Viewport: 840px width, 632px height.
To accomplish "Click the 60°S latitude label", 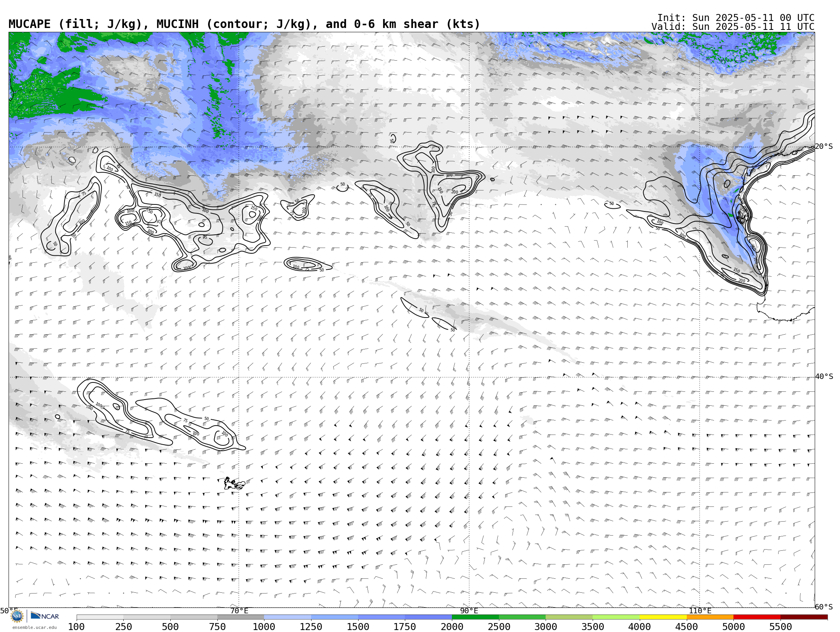I will [824, 607].
